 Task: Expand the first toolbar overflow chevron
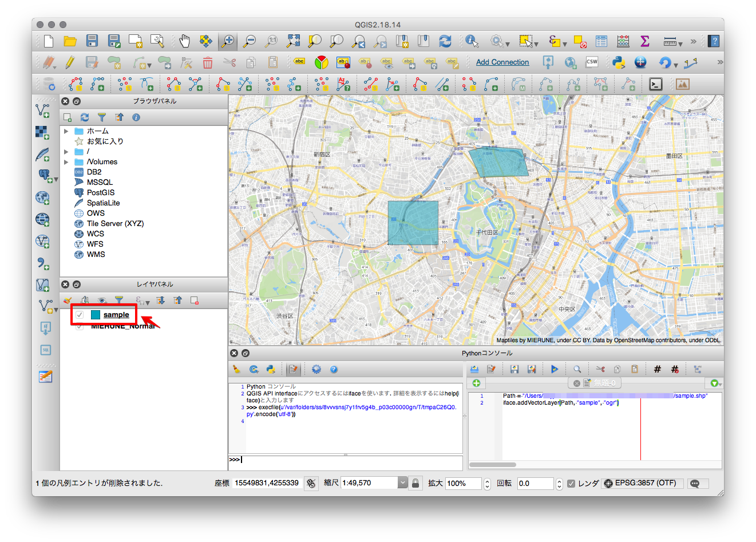tap(694, 41)
